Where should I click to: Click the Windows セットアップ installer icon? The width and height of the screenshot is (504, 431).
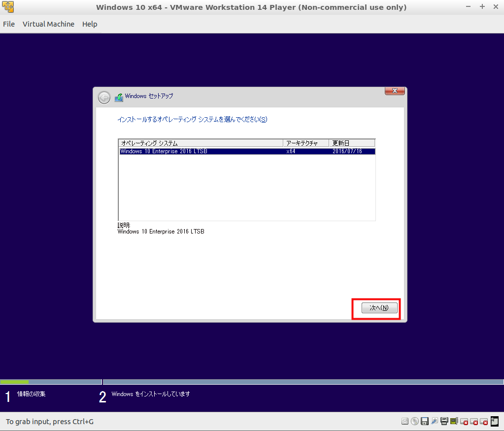point(119,97)
